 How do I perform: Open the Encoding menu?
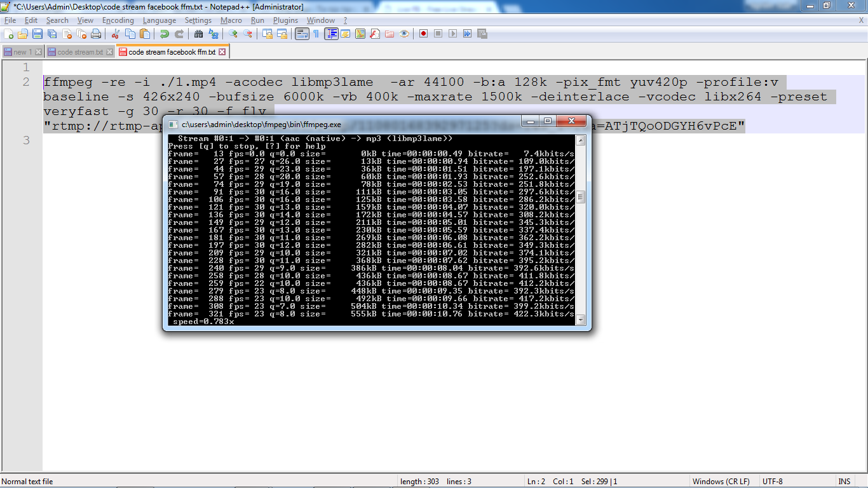point(118,20)
